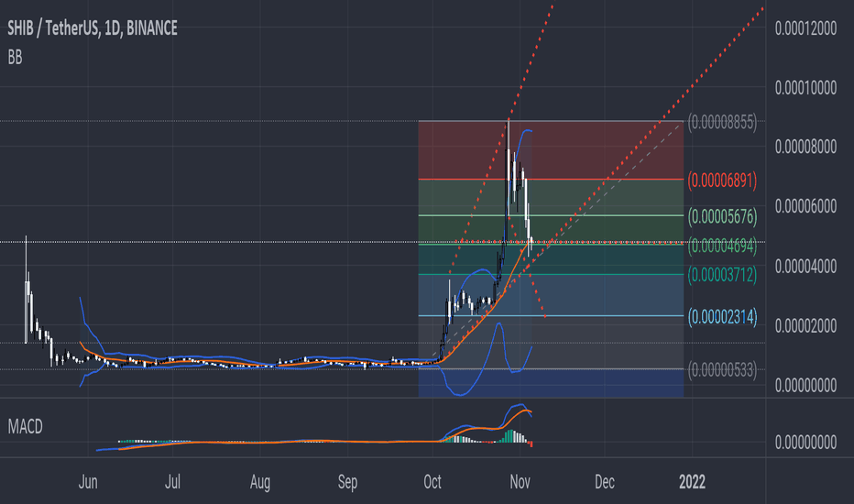Click price axis label 0.00002000
Image resolution: width=854 pixels, height=504 pixels.
click(x=805, y=326)
